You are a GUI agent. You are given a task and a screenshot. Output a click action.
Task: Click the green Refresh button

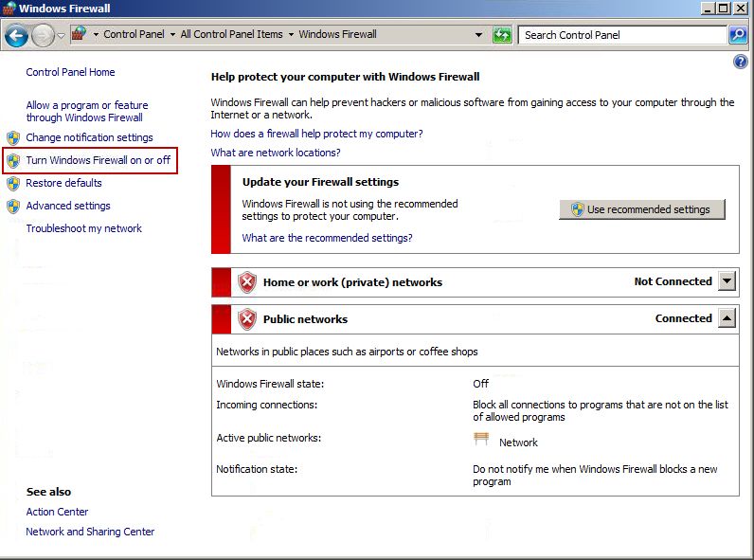(502, 35)
